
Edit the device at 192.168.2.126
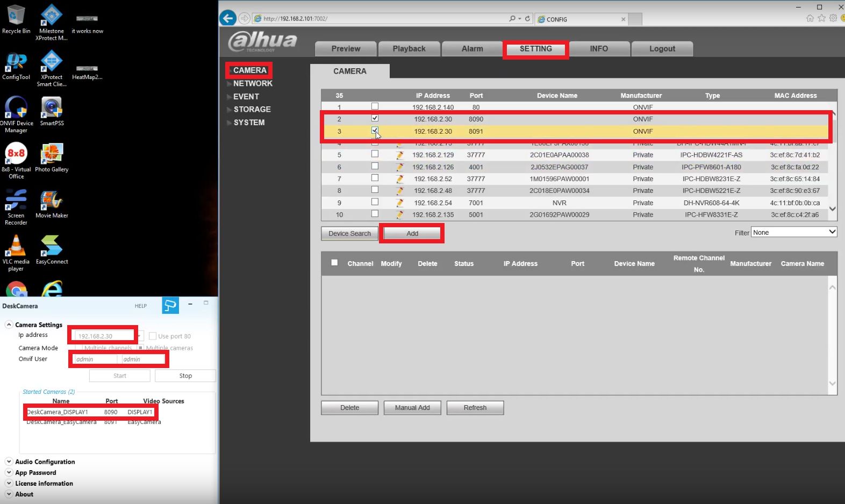click(399, 167)
